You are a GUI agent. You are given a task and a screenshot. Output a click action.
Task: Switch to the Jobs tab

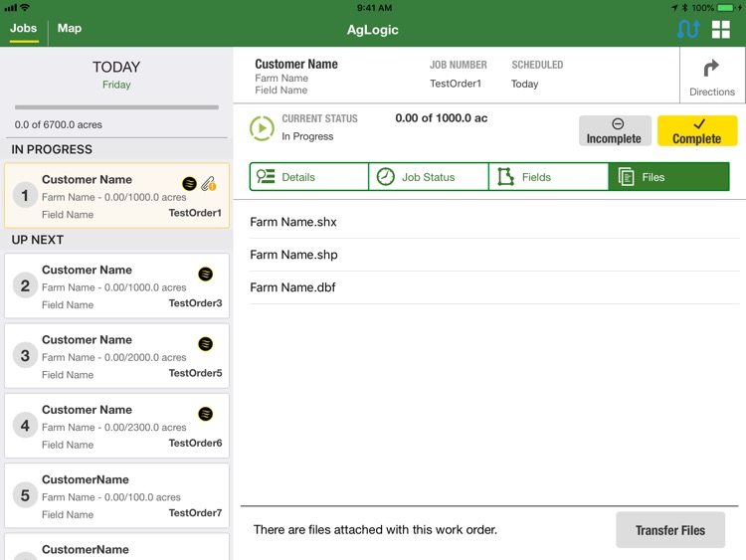tap(23, 29)
